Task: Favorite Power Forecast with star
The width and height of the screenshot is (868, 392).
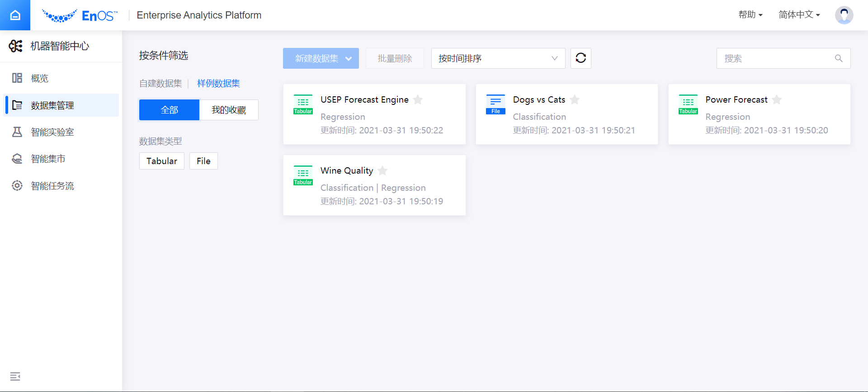Action: click(777, 99)
